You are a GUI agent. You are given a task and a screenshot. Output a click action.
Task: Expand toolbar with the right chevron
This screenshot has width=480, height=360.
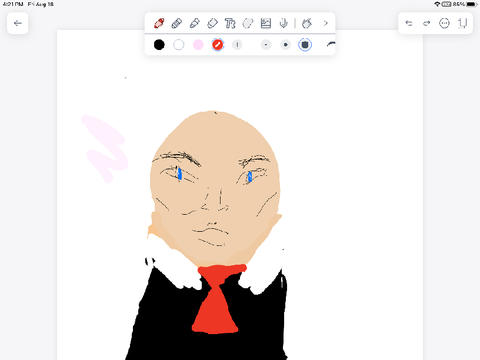326,23
